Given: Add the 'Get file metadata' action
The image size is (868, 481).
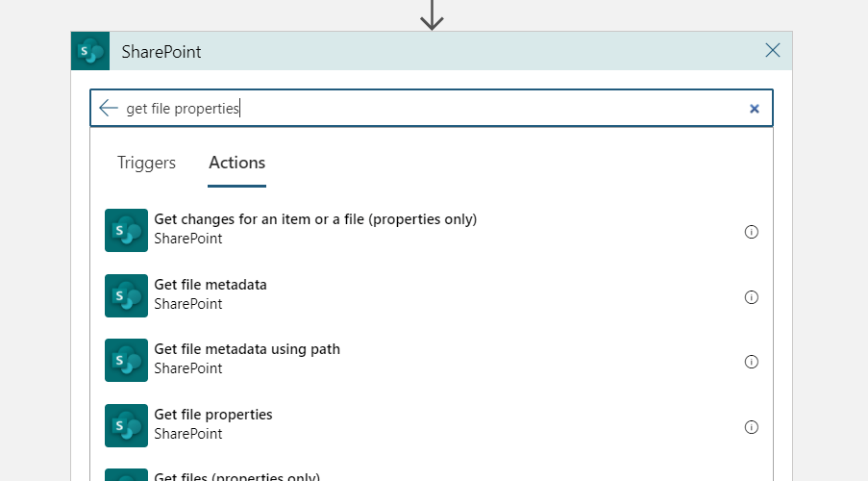Looking at the screenshot, I should point(211,285).
